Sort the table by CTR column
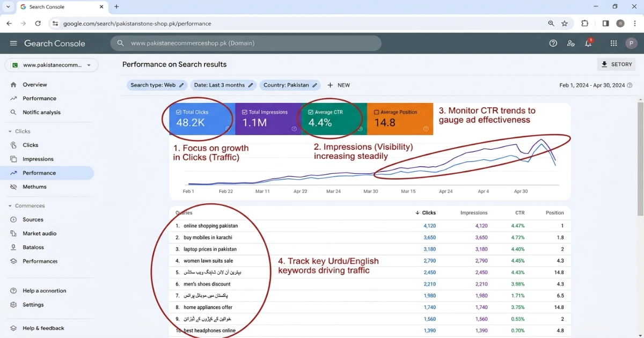This screenshot has height=338, width=644. [x=519, y=213]
